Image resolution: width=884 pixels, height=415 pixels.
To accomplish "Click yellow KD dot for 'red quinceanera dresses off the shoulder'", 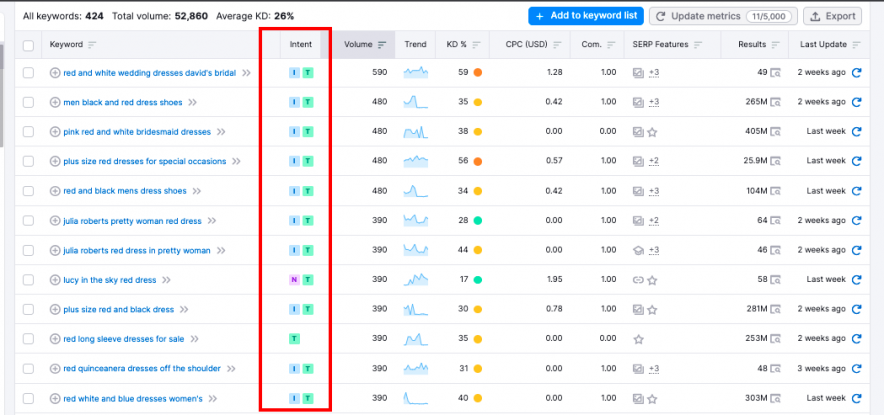I will [478, 369].
